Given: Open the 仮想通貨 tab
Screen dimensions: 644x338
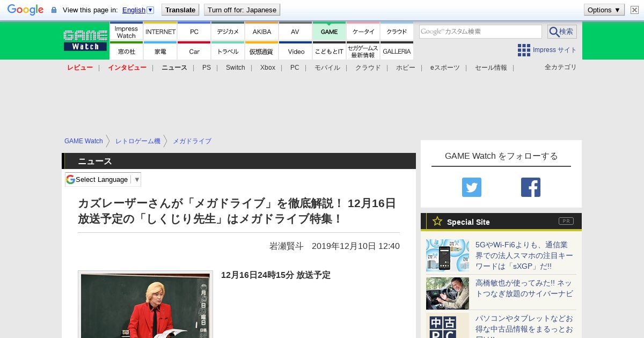Looking at the screenshot, I should [262, 51].
